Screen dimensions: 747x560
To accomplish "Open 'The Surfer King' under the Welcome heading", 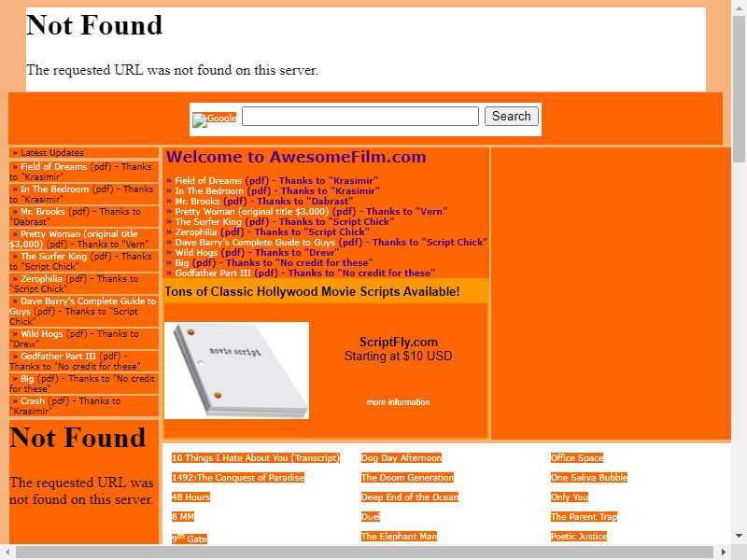I will [x=208, y=221].
